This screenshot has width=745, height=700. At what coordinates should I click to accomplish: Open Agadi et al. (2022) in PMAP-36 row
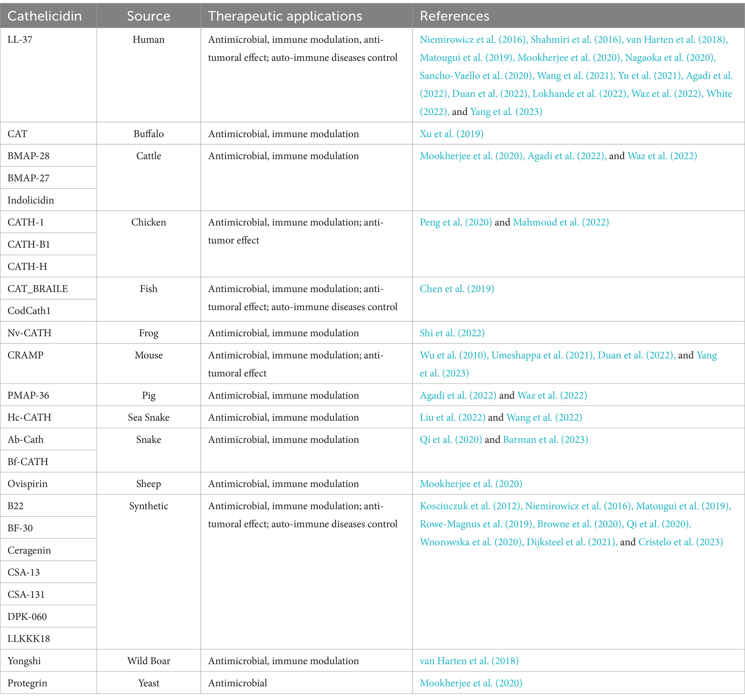pyautogui.click(x=458, y=395)
